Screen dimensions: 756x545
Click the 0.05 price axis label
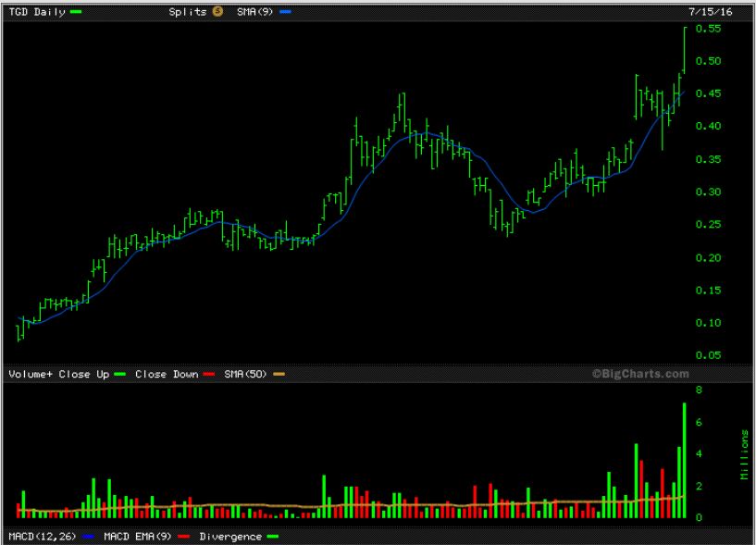point(708,355)
